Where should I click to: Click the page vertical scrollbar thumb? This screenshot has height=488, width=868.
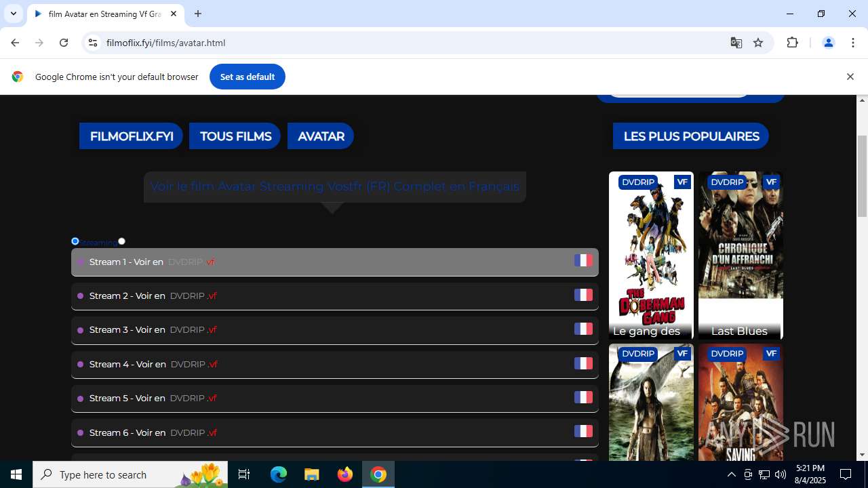863,176
